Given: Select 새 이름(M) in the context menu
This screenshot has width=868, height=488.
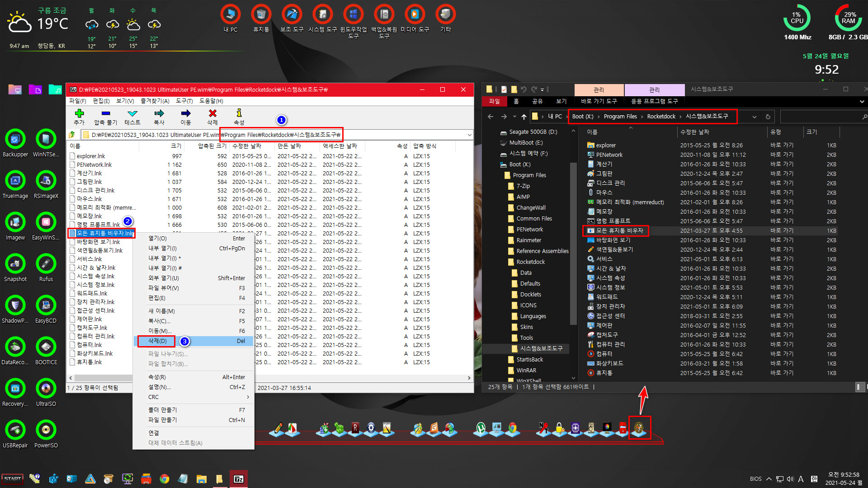Looking at the screenshot, I should tap(193, 311).
